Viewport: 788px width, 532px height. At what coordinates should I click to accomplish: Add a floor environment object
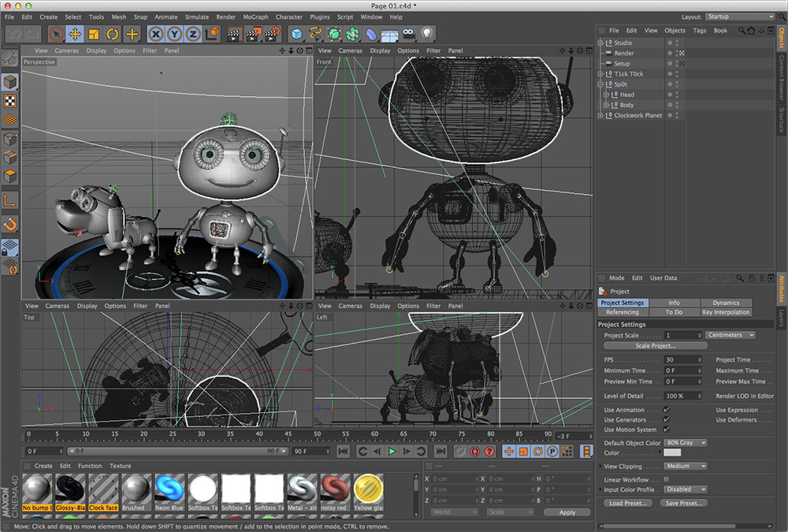pos(389,34)
